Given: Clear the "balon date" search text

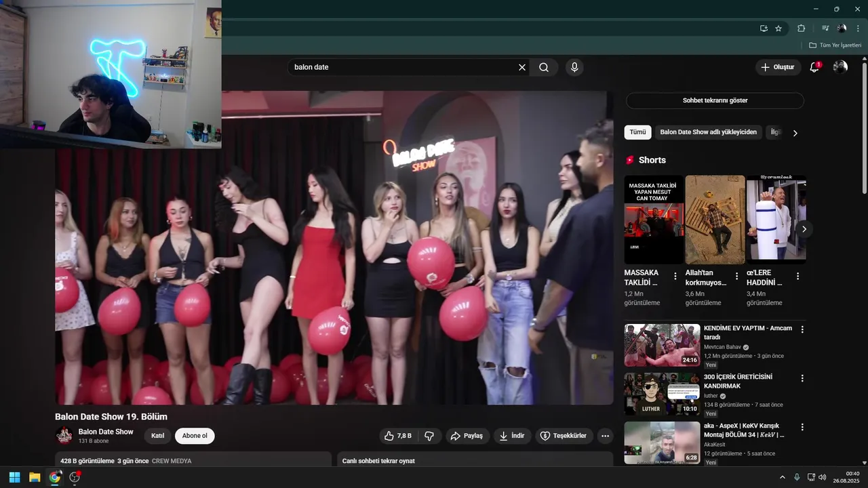Looking at the screenshot, I should [522, 67].
